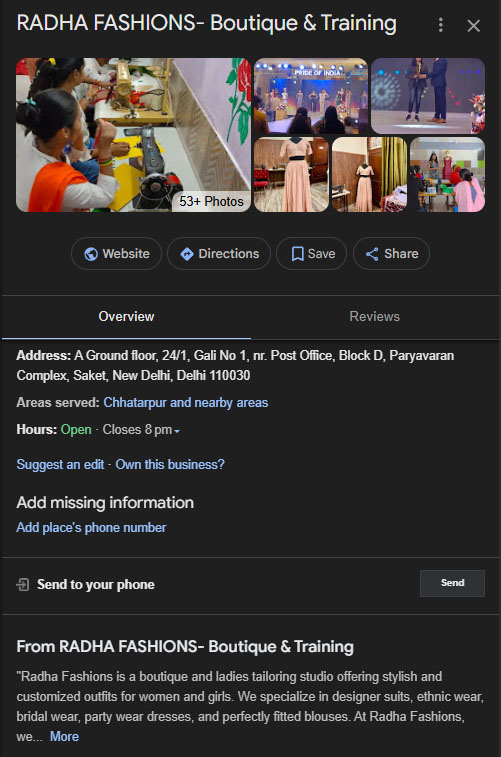Open Chhatarpur and nearby areas link
This screenshot has width=501, height=757.
tap(186, 403)
